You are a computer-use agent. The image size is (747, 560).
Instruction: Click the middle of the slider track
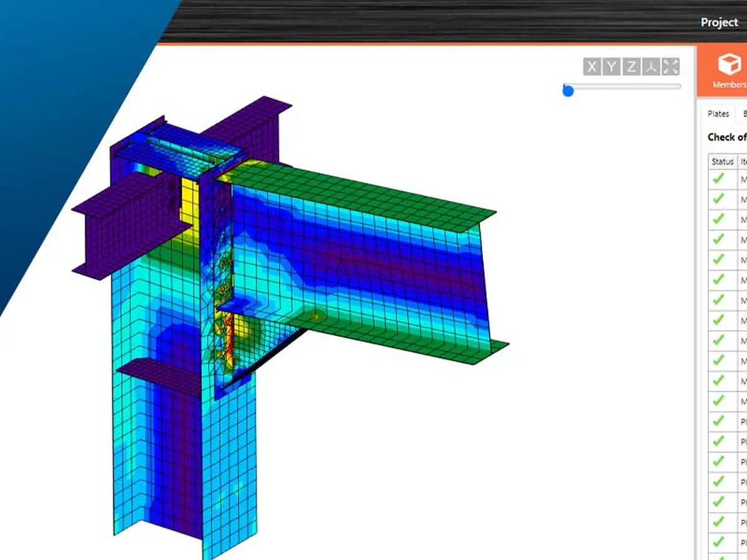622,87
